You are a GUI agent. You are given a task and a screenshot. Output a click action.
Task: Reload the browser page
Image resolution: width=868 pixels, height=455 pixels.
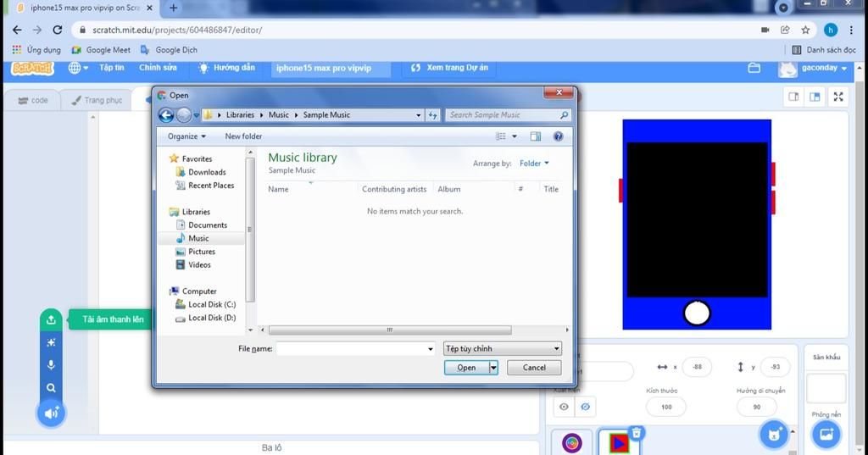click(58, 30)
